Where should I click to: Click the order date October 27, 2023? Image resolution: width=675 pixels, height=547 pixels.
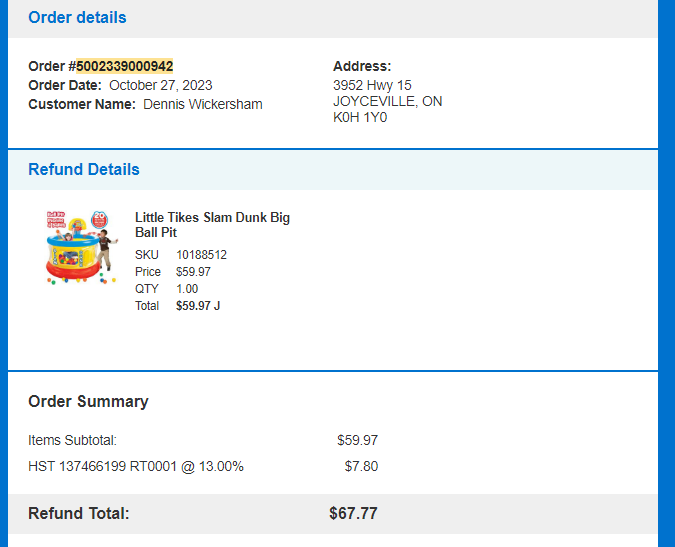click(x=161, y=85)
